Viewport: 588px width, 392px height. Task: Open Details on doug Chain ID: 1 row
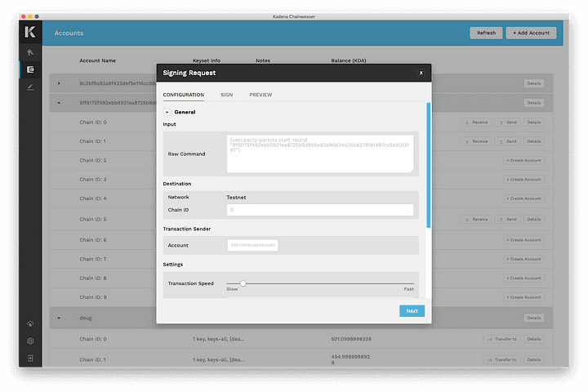coord(533,359)
